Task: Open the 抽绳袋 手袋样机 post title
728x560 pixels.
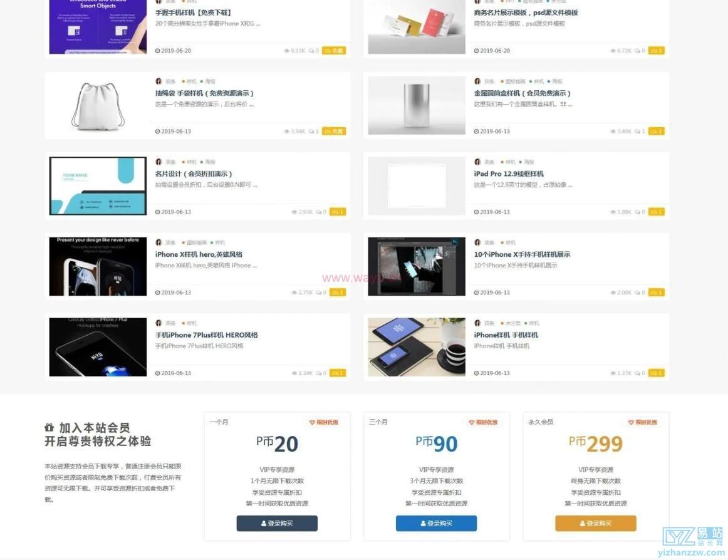Action: click(204, 93)
